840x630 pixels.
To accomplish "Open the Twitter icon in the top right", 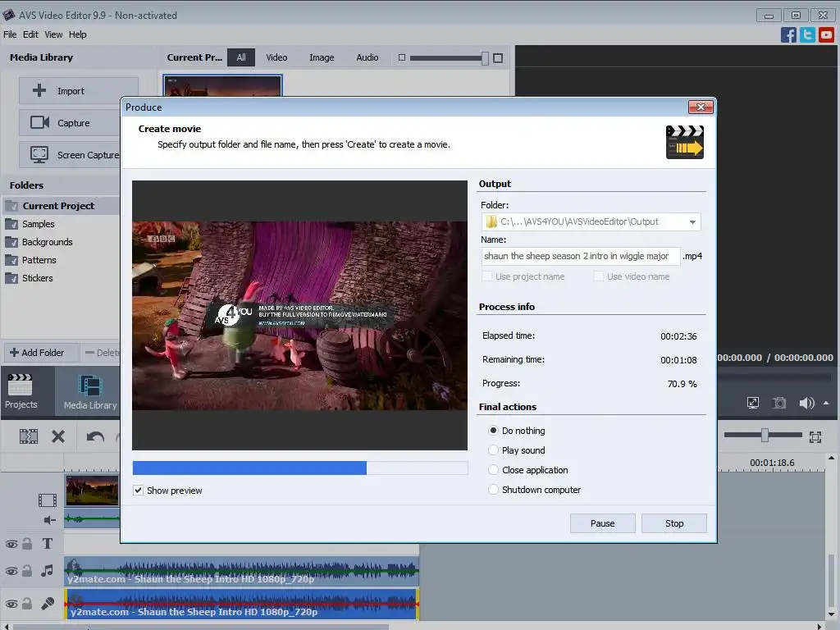I will [x=807, y=34].
